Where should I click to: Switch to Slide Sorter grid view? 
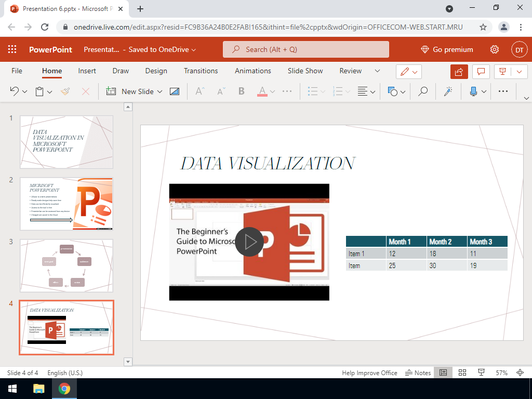pyautogui.click(x=462, y=373)
